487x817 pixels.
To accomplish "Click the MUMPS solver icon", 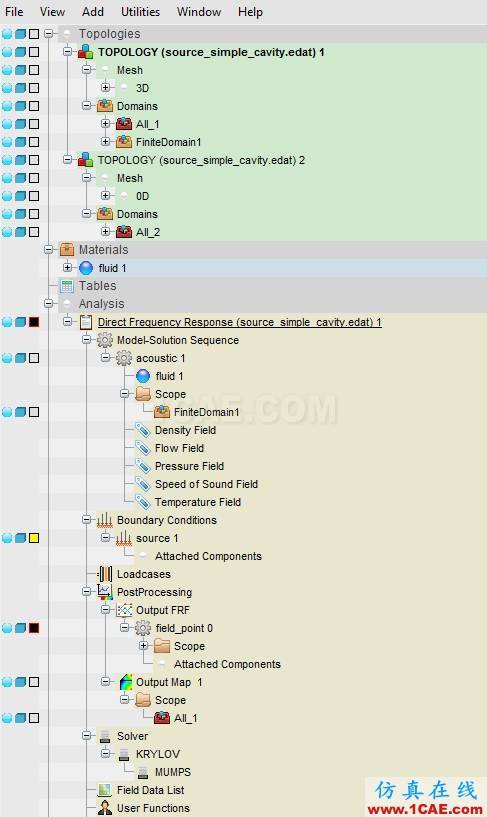I will (x=143, y=772).
